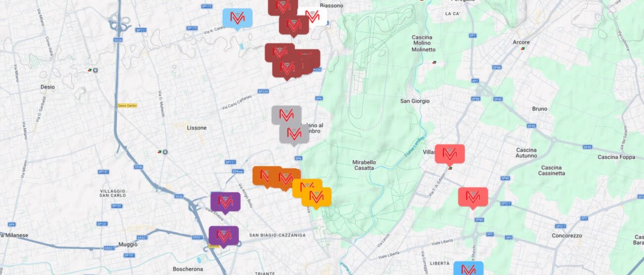Click the Muggiò town label
644x275 pixels.
128,244
